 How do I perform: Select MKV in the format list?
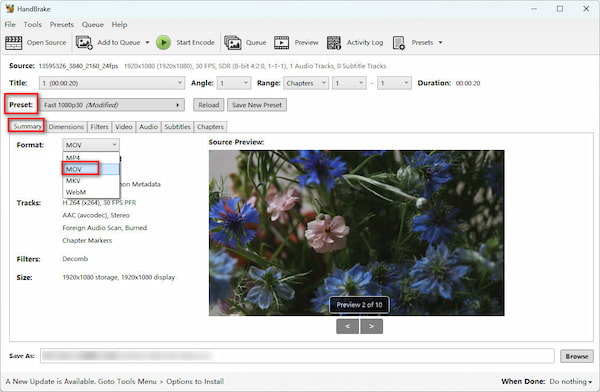pyautogui.click(x=91, y=181)
